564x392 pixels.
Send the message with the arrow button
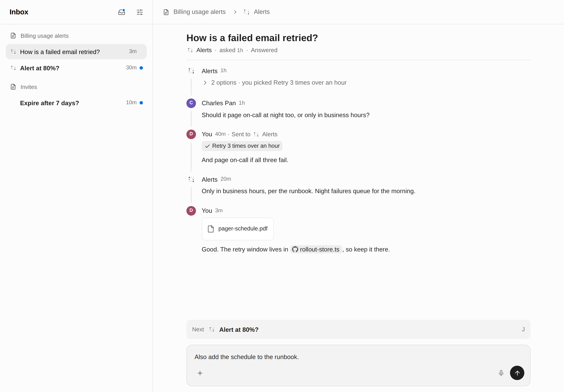[x=517, y=373]
